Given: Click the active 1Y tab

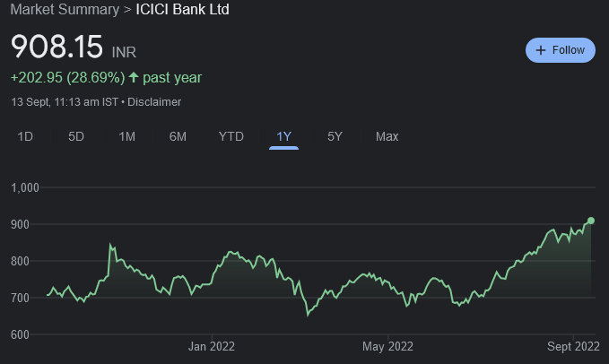Looking at the screenshot, I should (283, 136).
